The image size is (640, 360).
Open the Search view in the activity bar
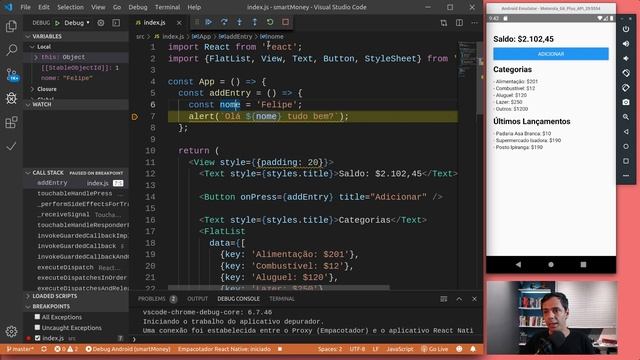pyautogui.click(x=11, y=50)
